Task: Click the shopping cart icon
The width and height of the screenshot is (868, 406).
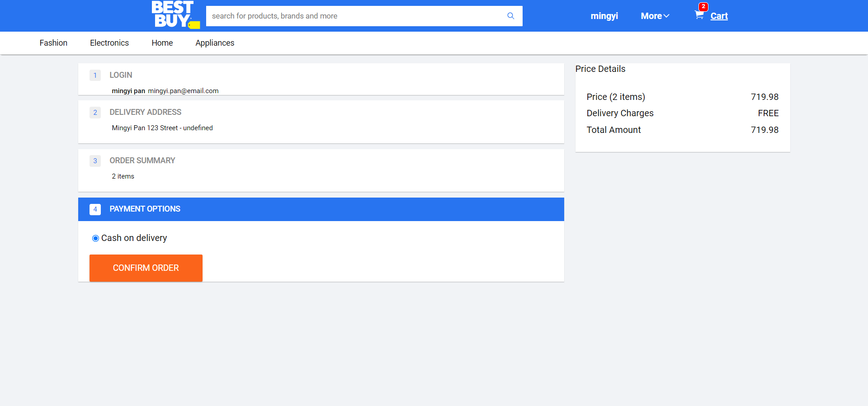Action: pos(699,15)
